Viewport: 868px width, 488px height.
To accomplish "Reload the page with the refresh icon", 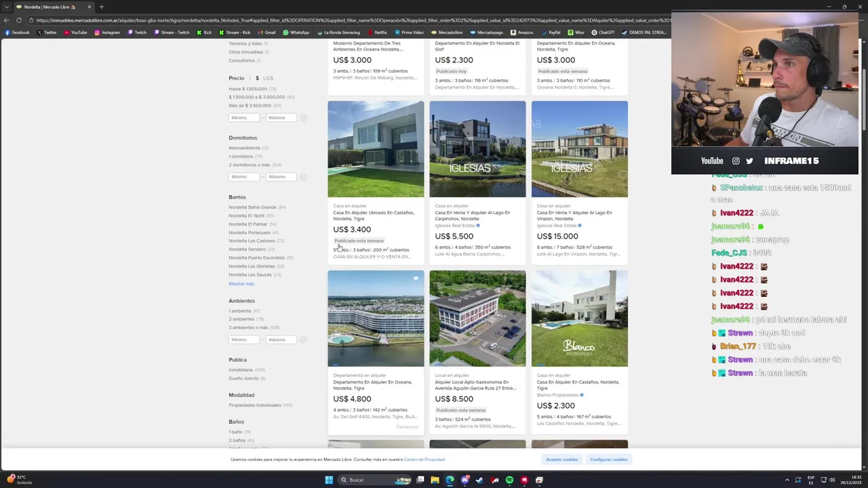I will 19,20.
